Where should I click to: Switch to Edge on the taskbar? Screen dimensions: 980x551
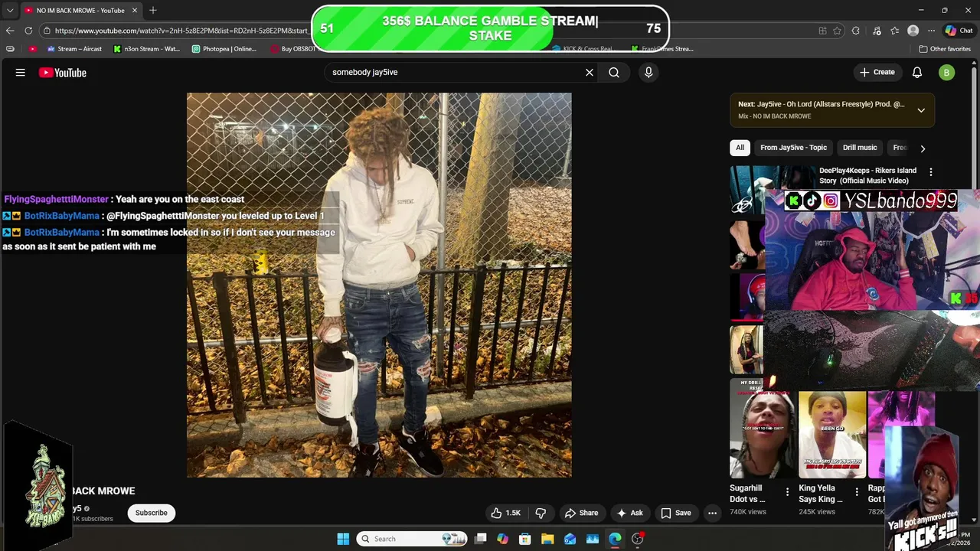[x=615, y=539]
